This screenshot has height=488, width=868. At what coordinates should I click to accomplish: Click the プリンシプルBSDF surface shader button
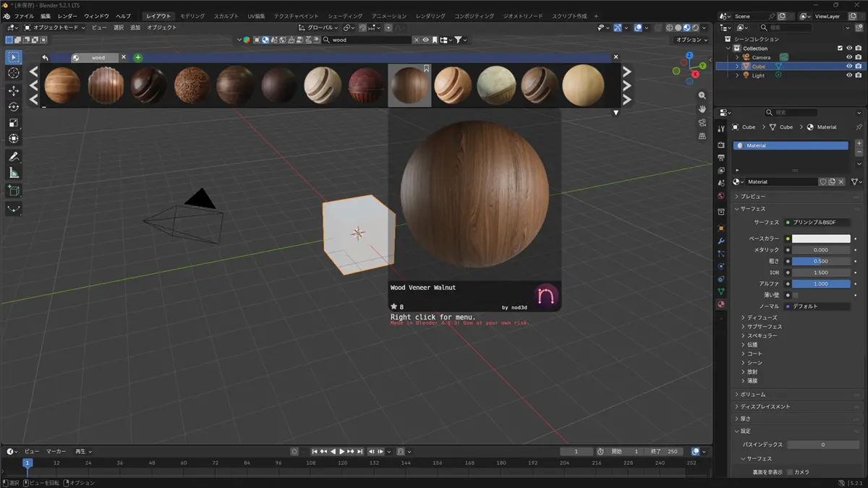tap(817, 222)
